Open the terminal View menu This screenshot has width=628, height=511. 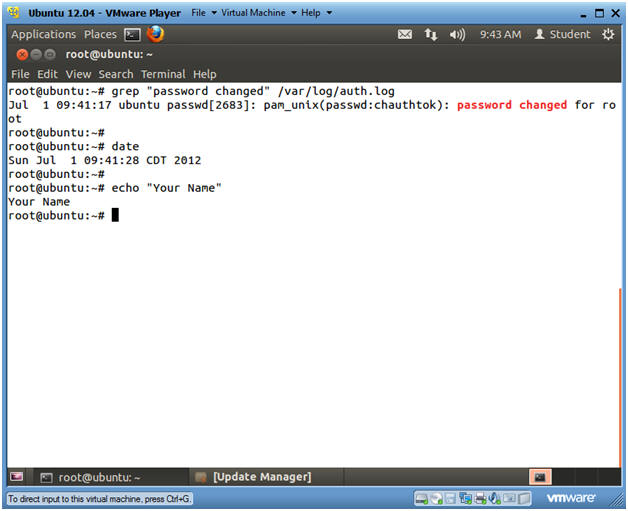(78, 74)
